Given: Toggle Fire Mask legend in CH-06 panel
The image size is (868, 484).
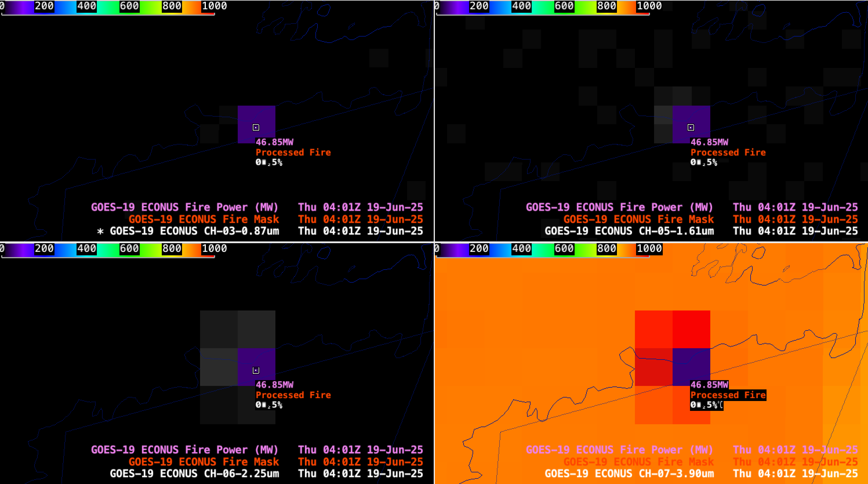Looking at the screenshot, I should click(204, 462).
